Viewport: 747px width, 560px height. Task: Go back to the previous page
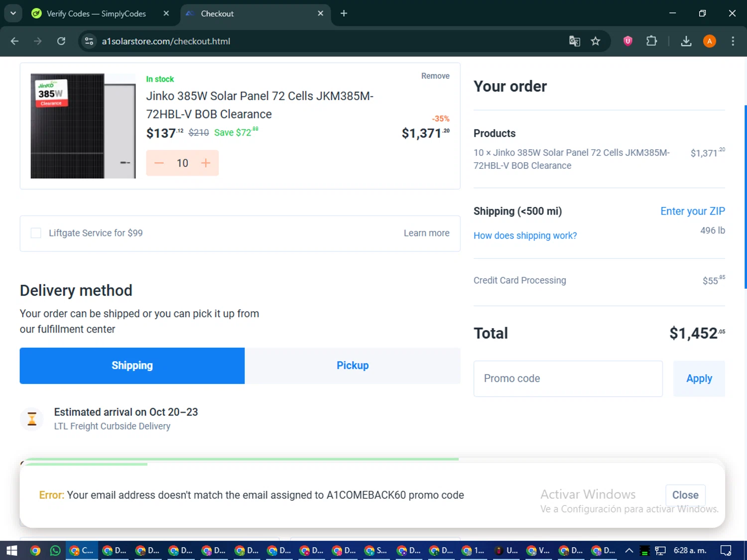(14, 41)
